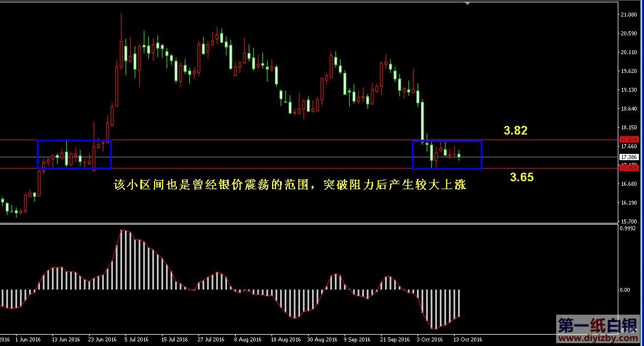Click the 第一纸白银 watermark logo
Screen dimensions: 644x346
599,325
